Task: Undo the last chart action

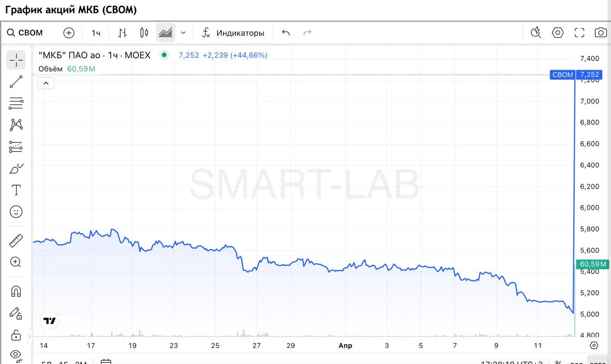Action: click(286, 33)
